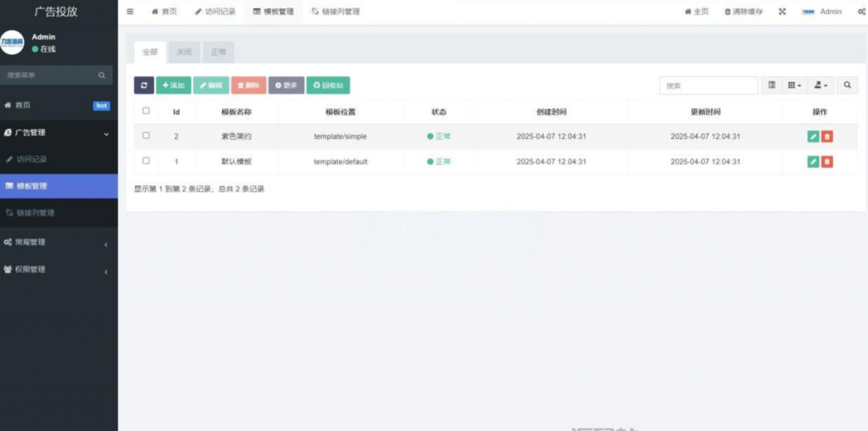This screenshot has height=431, width=868.
Task: Click the 状态 column header
Action: pyautogui.click(x=438, y=112)
